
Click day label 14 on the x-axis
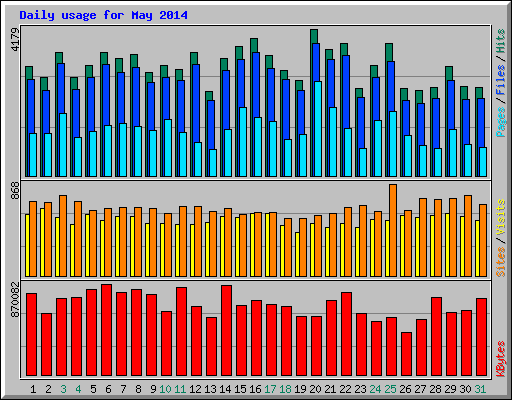(225, 389)
